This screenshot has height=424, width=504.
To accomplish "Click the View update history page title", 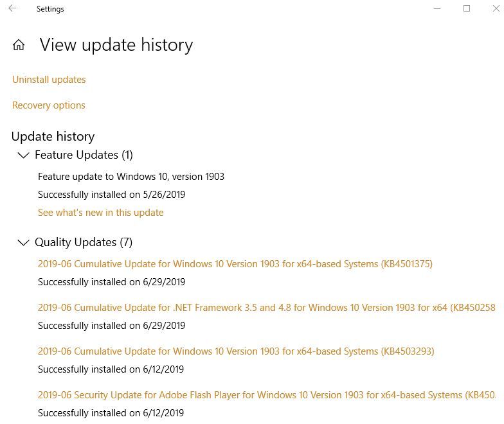I will pyautogui.click(x=116, y=45).
